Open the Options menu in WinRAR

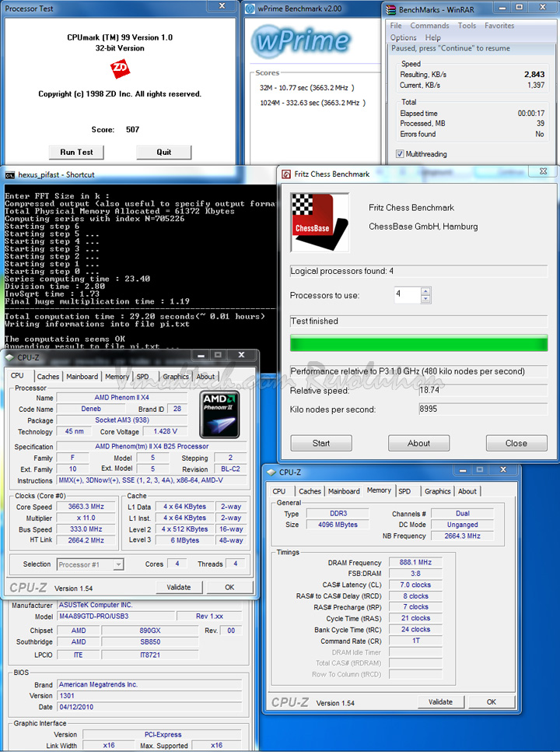point(403,37)
